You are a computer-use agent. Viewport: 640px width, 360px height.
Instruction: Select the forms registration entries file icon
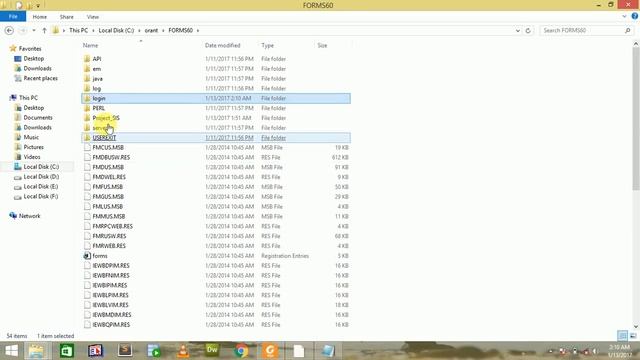(87, 256)
